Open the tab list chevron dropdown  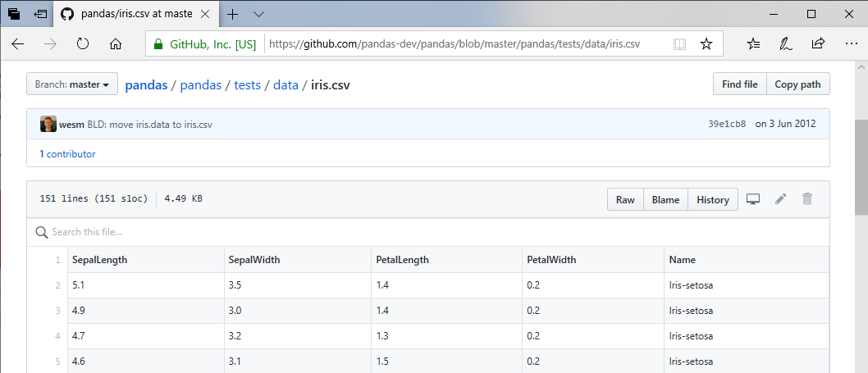tap(258, 14)
